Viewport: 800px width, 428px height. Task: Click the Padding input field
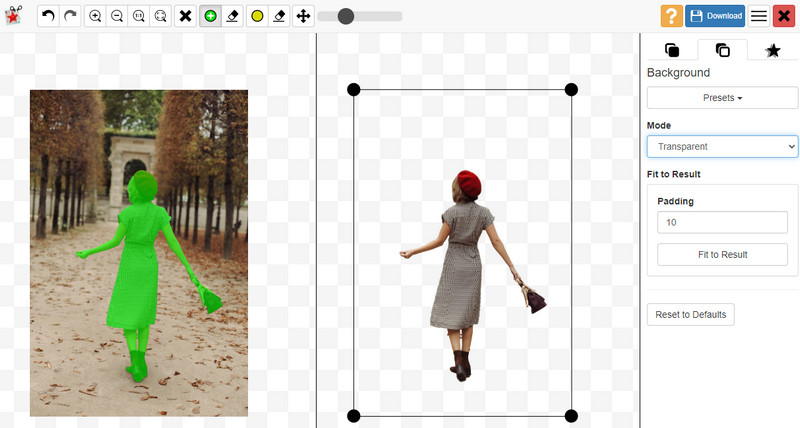pyautogui.click(x=722, y=222)
